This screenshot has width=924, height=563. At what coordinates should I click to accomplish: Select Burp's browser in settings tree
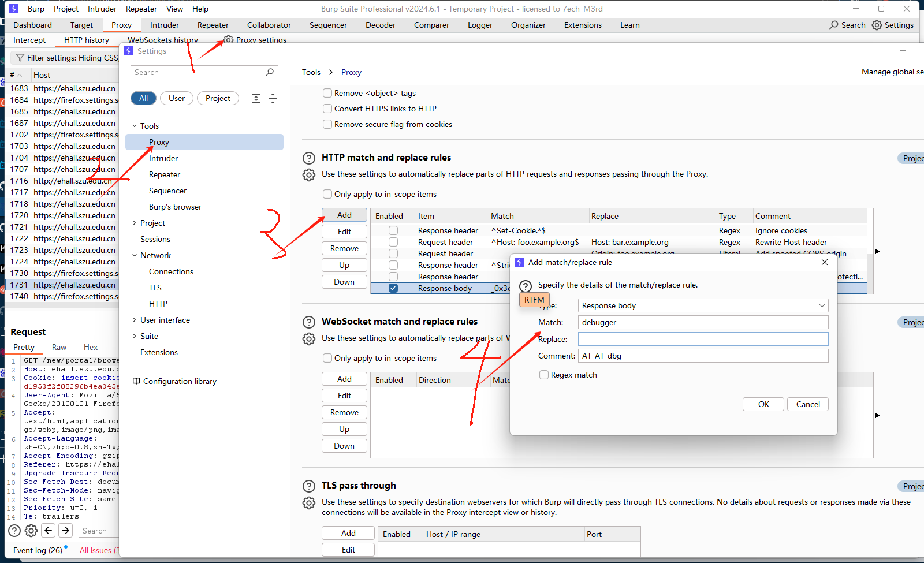coord(175,207)
